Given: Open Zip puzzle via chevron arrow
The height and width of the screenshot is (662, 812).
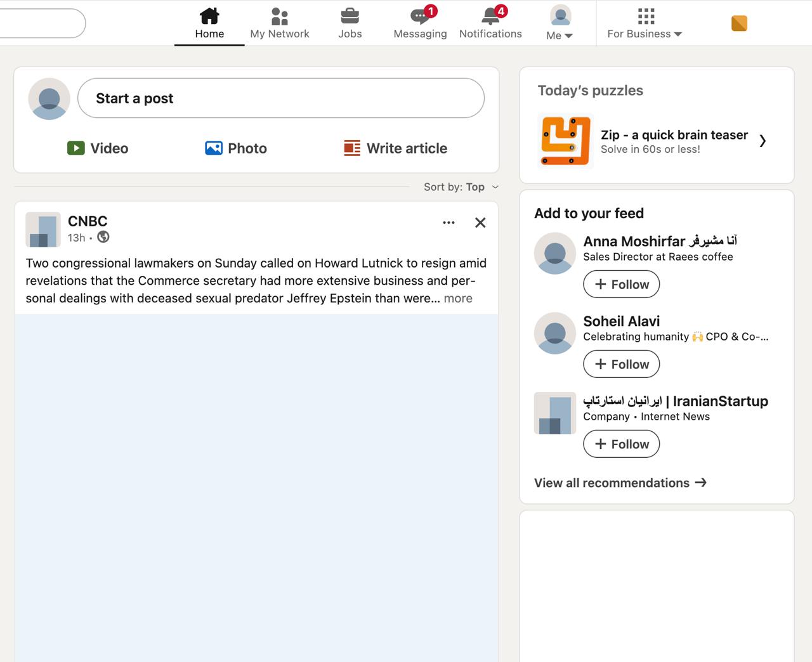Looking at the screenshot, I should click(763, 141).
